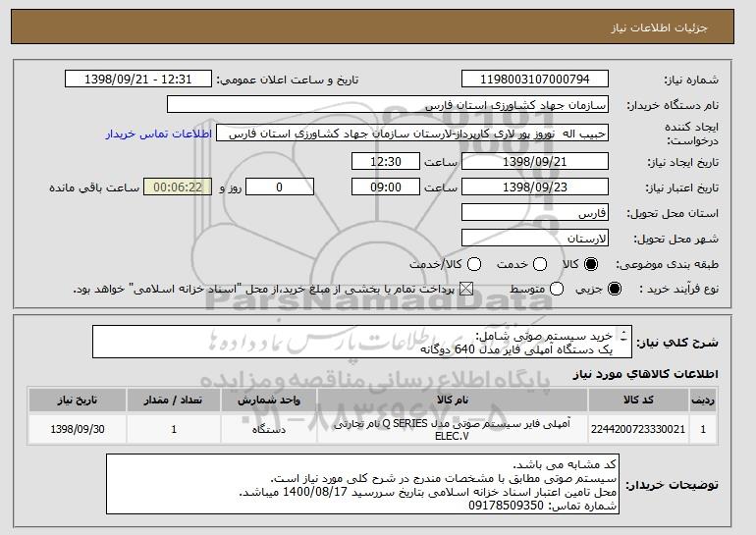The width and height of the screenshot is (756, 535).
Task: Click the delivery province field فارس
Action: click(535, 213)
